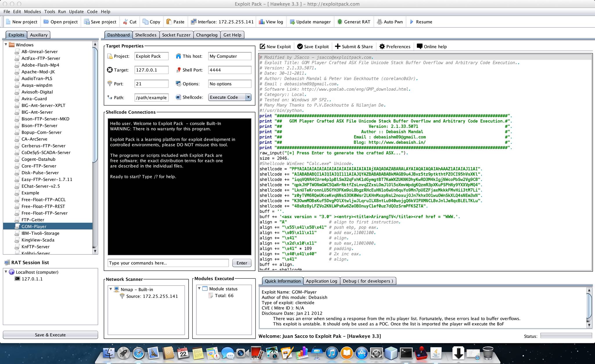Click the Enter button beside the console input

tap(242, 263)
